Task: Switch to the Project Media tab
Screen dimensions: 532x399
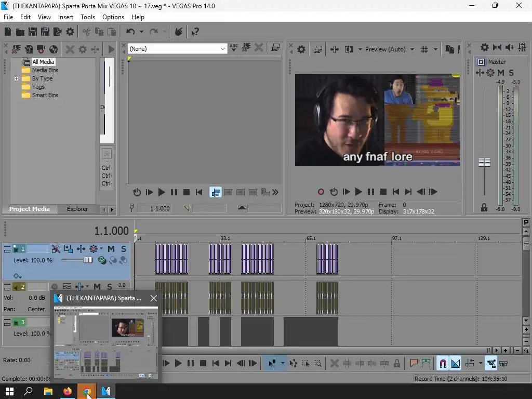Action: pos(30,209)
